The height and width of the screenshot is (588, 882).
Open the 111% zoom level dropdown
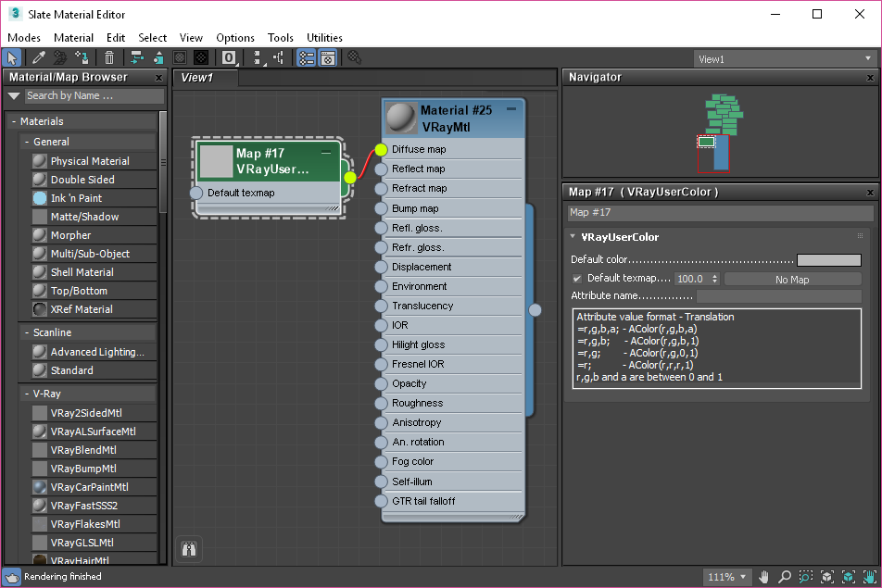coord(727,577)
